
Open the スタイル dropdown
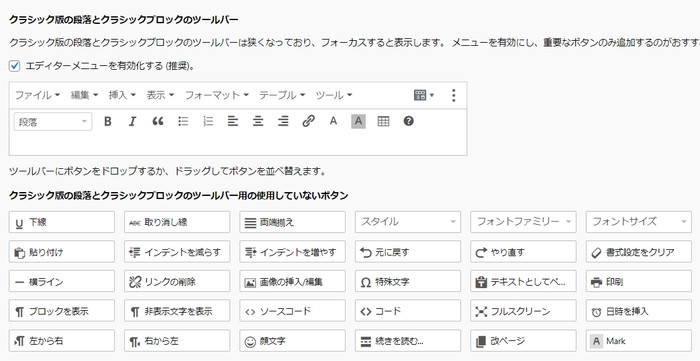pyautogui.click(x=408, y=222)
